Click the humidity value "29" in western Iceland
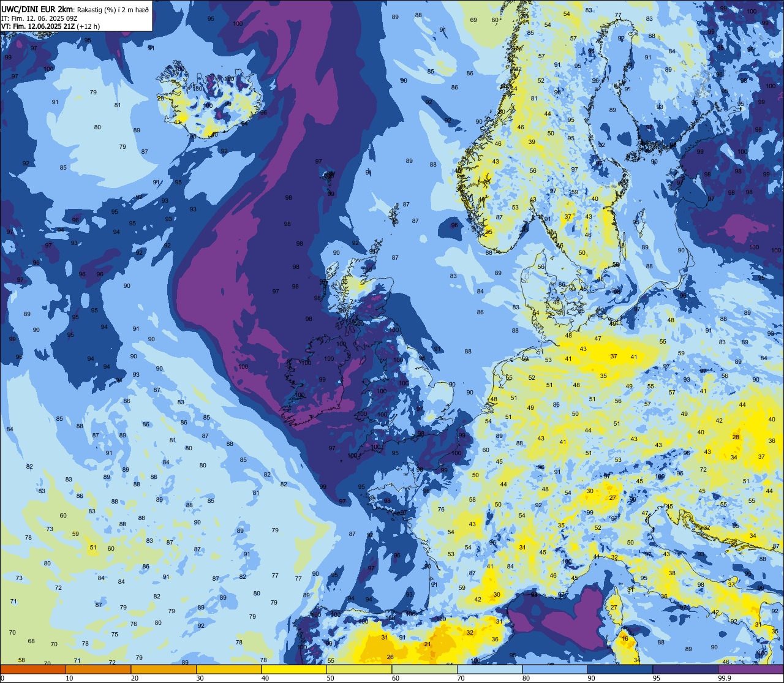 coord(160,98)
